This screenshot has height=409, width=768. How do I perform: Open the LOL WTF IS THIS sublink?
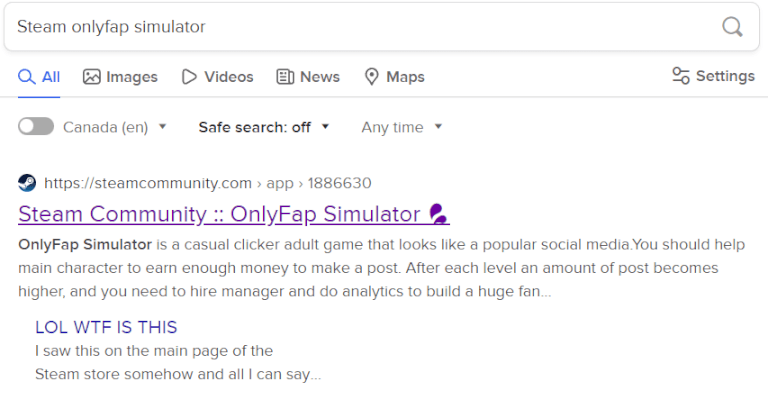106,327
